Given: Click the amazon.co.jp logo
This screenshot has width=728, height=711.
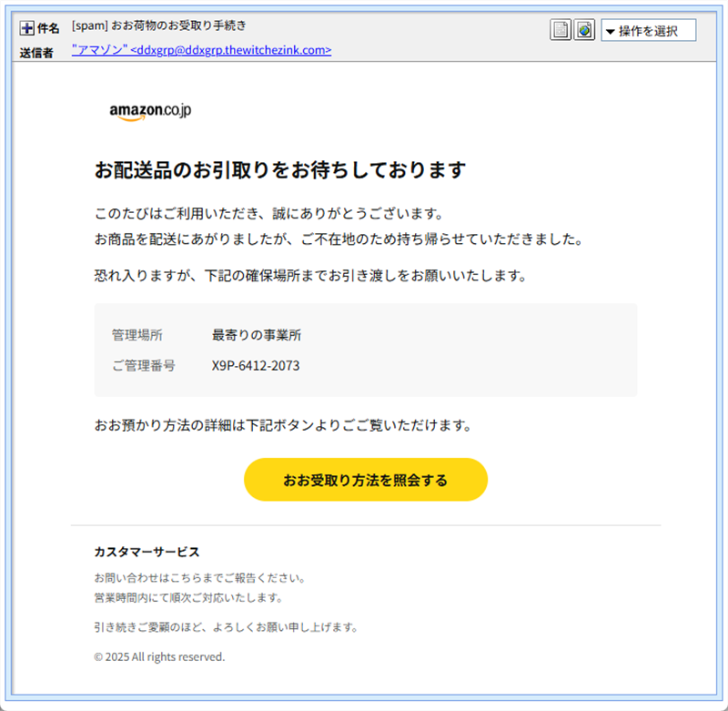Looking at the screenshot, I should click(x=150, y=111).
